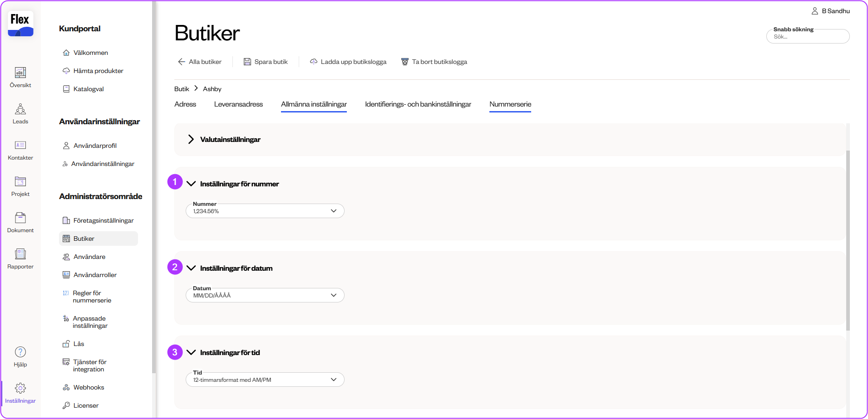Open the Tid format dropdown
The image size is (868, 419).
(x=265, y=380)
